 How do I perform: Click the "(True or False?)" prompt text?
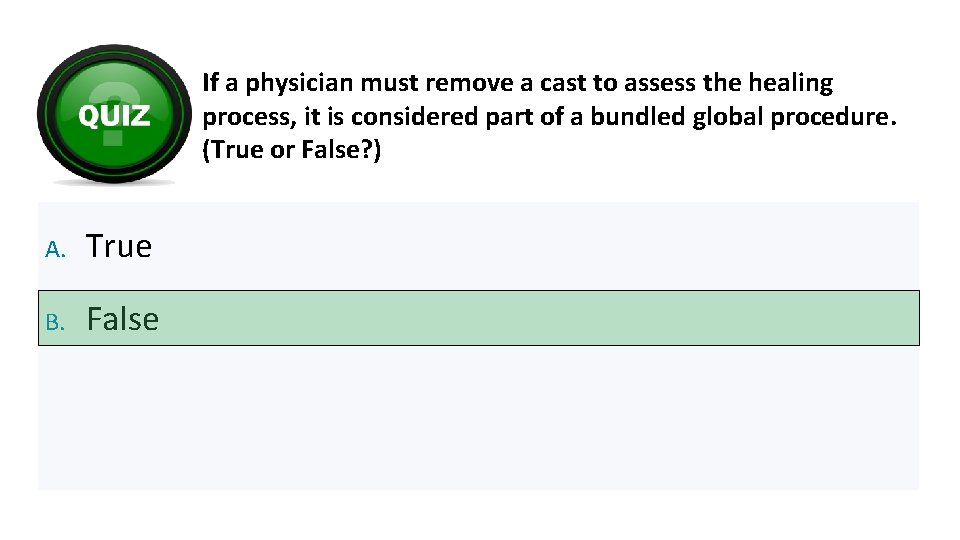click(292, 150)
